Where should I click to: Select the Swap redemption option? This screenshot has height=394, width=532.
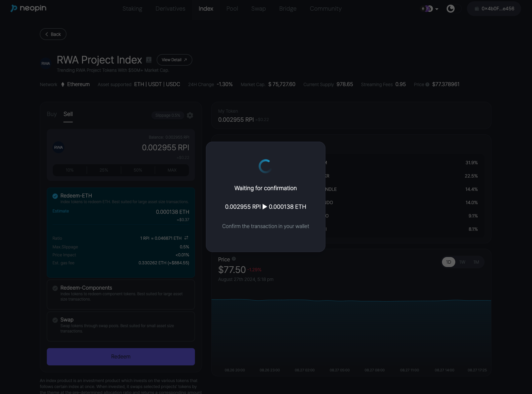coord(55,320)
